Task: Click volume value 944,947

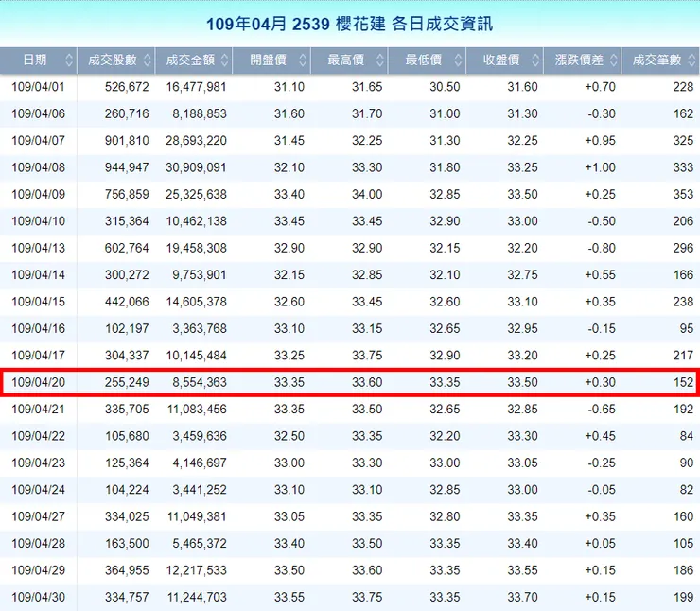Action: pos(127,167)
